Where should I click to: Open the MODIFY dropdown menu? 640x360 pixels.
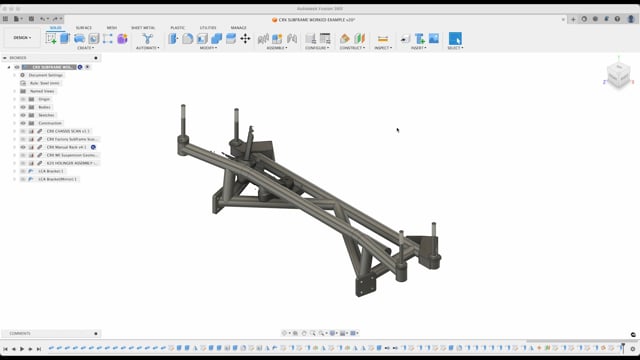208,48
